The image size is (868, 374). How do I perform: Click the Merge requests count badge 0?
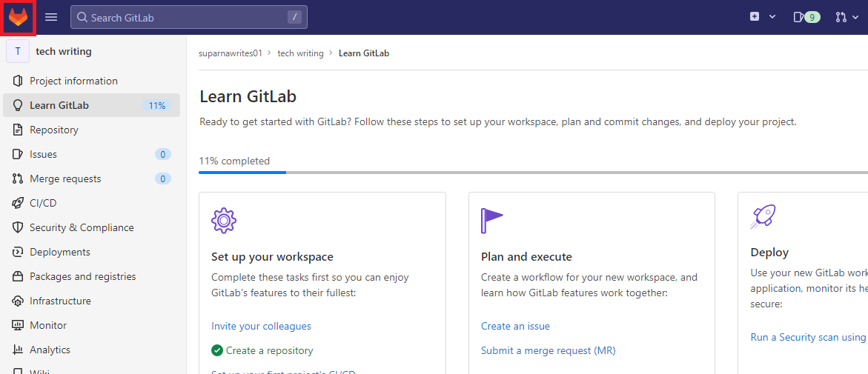[x=163, y=178]
